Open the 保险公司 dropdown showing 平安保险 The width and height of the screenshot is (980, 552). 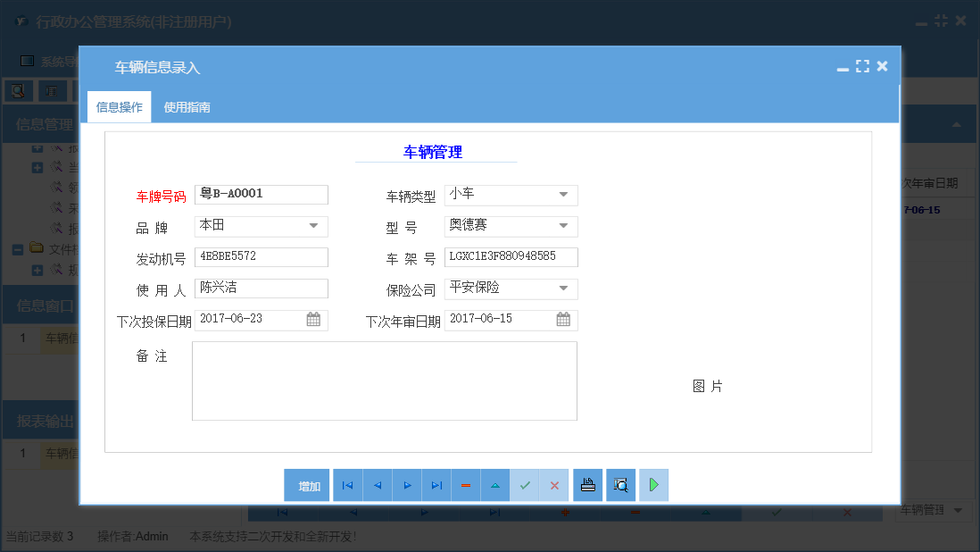(x=563, y=288)
